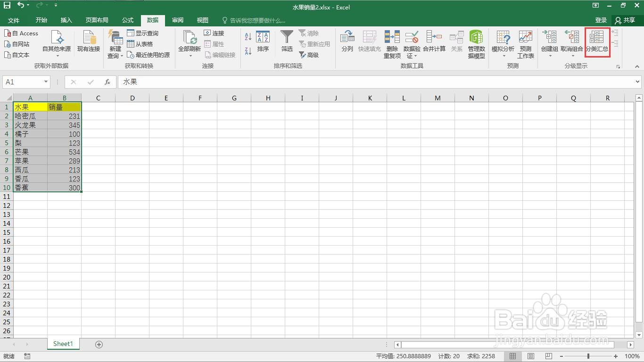Click cell with value 534
Viewport: 644px width, 362px height.
(x=64, y=152)
